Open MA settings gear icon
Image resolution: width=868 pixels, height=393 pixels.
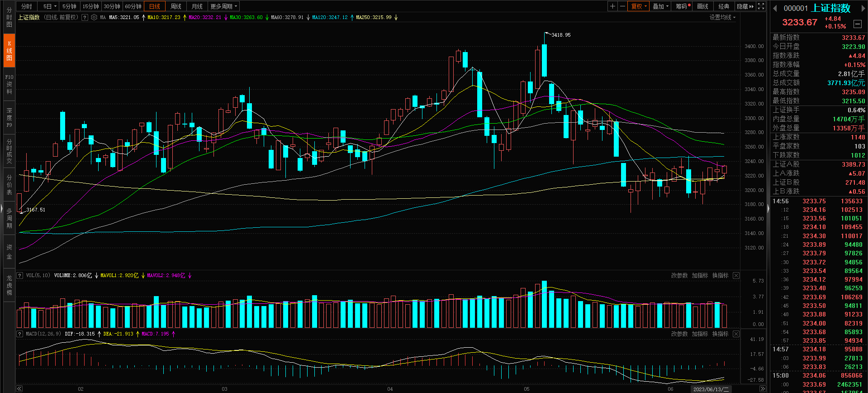(94, 17)
